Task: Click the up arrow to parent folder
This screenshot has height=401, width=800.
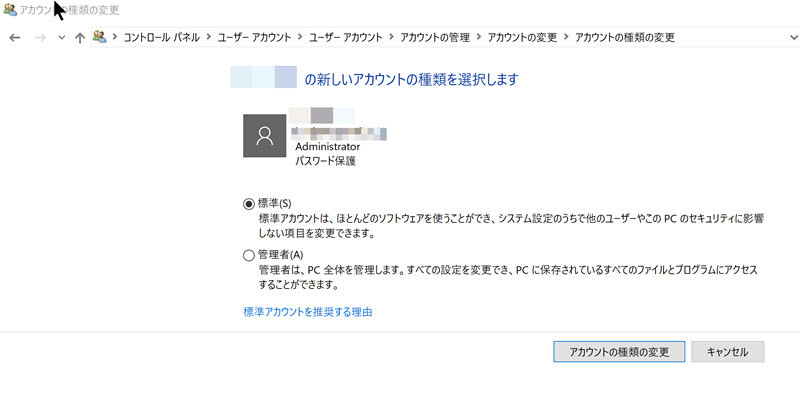Action: tap(80, 37)
